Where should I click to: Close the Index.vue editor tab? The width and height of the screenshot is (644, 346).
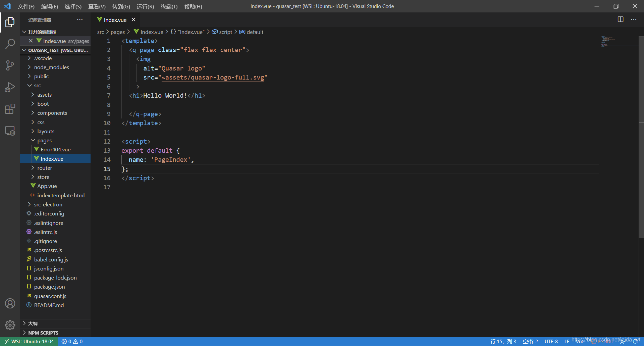click(133, 19)
